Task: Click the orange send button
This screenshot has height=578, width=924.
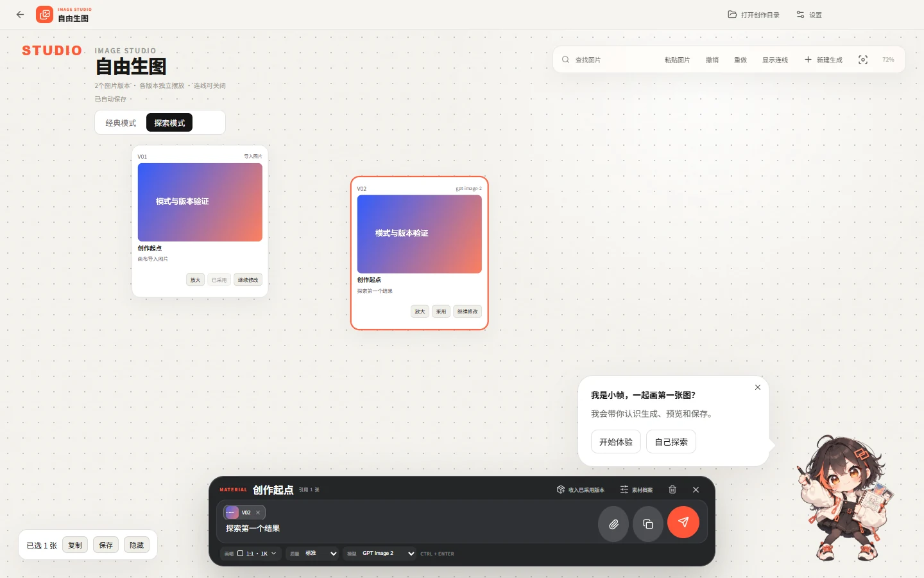Action: (683, 522)
